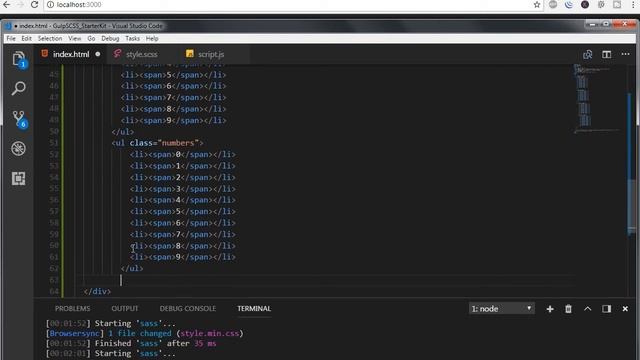Switch to the style.scss tab
640x360 pixels.
pos(141,54)
